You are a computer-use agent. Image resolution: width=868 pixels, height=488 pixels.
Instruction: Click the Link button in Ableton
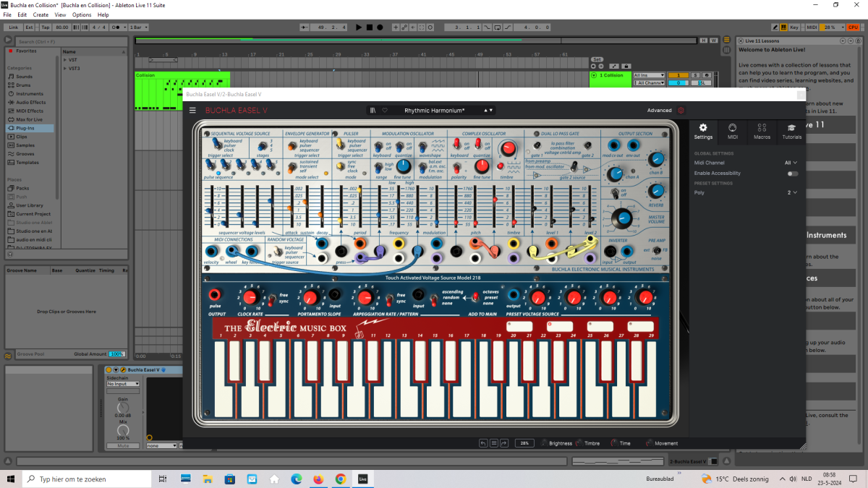click(14, 27)
